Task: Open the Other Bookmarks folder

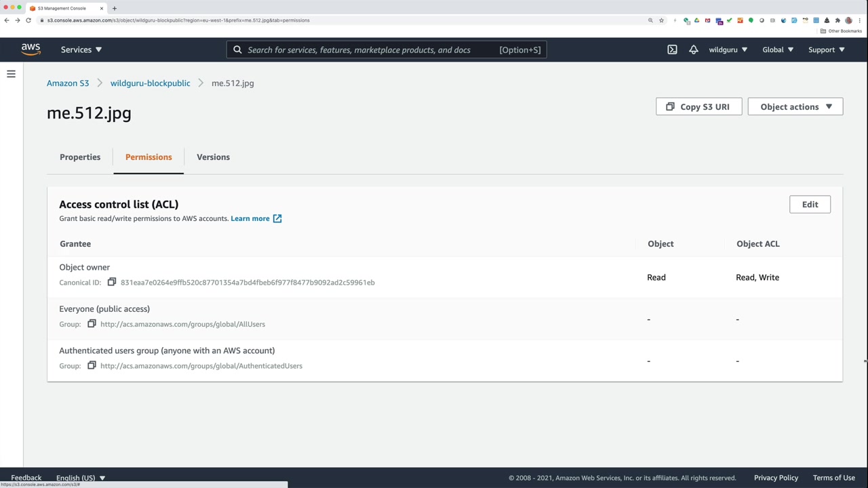Action: pos(841,31)
